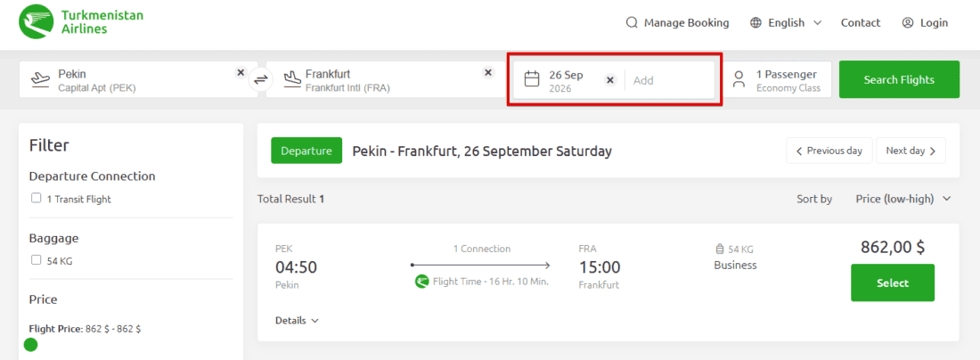Screen dimensions: 980x360
Task: Click the 1 Connection label
Action: (481, 249)
